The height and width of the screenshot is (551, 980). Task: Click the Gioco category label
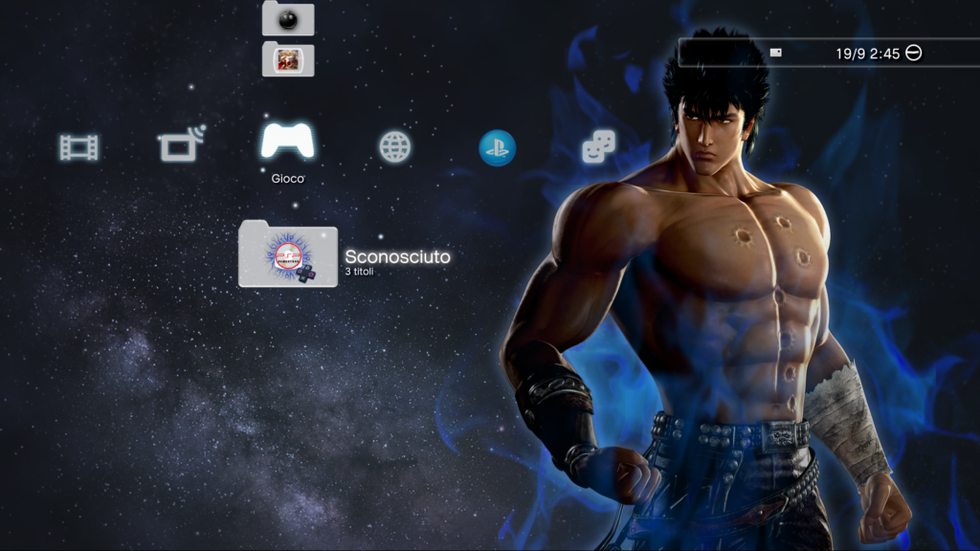coord(287,179)
